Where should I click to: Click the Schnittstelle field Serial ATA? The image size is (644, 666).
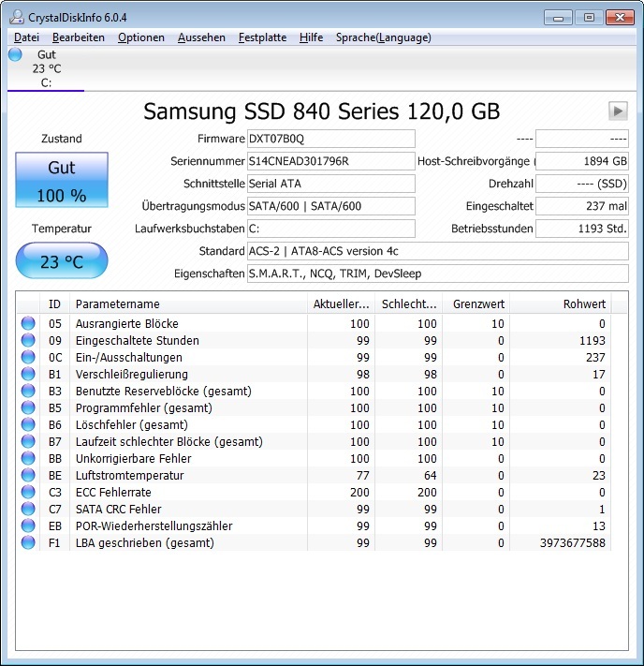coord(331,184)
